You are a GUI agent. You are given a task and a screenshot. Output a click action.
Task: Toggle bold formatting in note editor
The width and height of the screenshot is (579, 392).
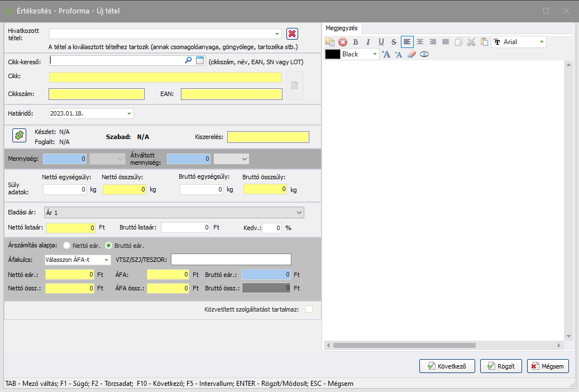pyautogui.click(x=355, y=42)
